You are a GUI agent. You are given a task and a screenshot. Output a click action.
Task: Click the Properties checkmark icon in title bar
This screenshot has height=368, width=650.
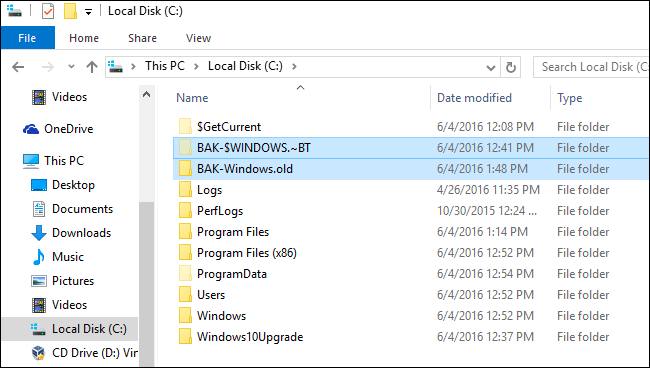pyautogui.click(x=48, y=11)
